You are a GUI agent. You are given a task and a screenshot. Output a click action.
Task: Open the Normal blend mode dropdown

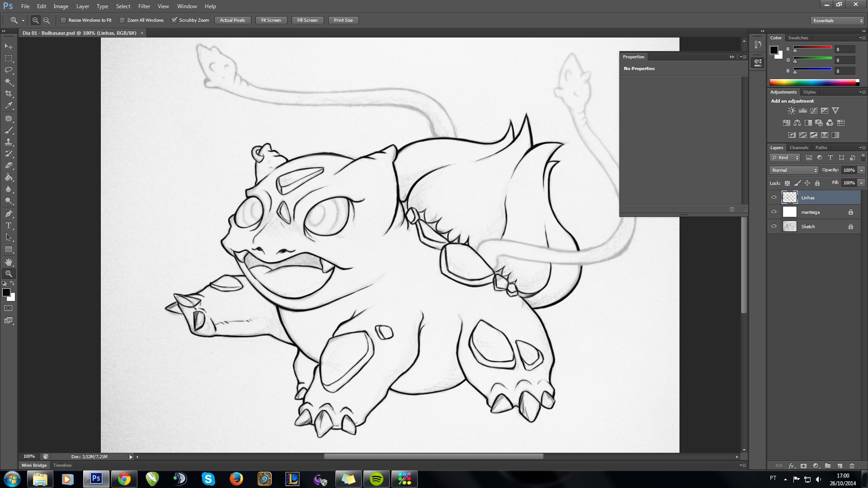point(794,170)
